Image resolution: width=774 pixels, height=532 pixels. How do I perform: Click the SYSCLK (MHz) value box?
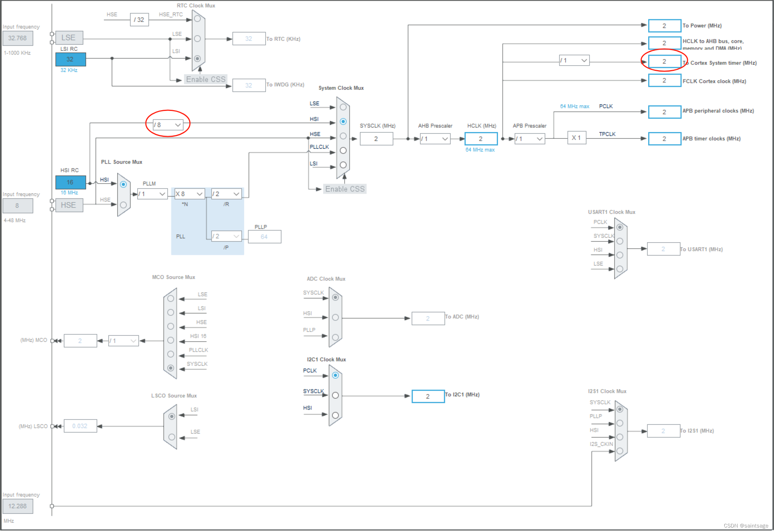[376, 139]
